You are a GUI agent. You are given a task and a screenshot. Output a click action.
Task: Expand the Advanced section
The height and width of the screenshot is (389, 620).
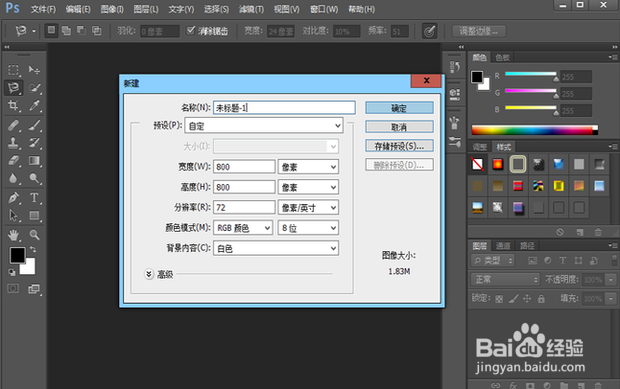coord(149,274)
